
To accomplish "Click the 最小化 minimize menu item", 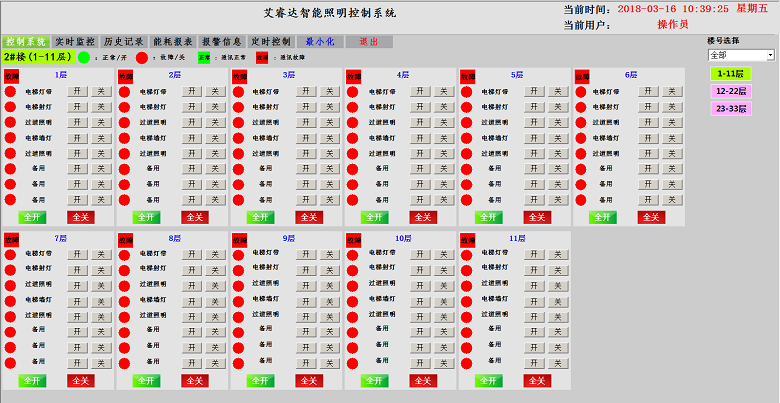I will [x=319, y=42].
